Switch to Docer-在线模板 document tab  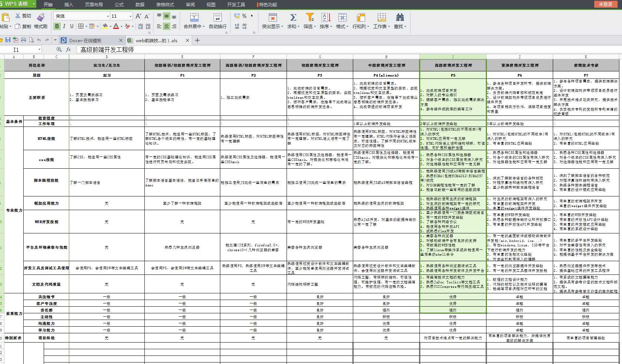[91, 40]
